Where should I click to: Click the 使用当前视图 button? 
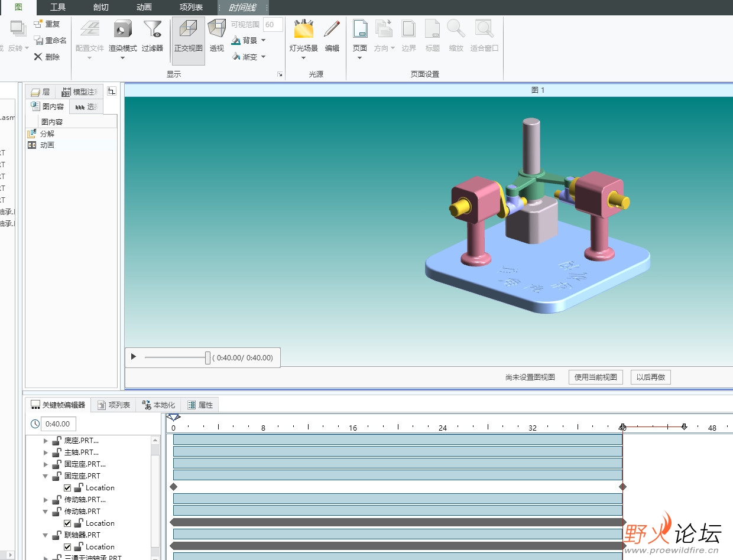596,377
